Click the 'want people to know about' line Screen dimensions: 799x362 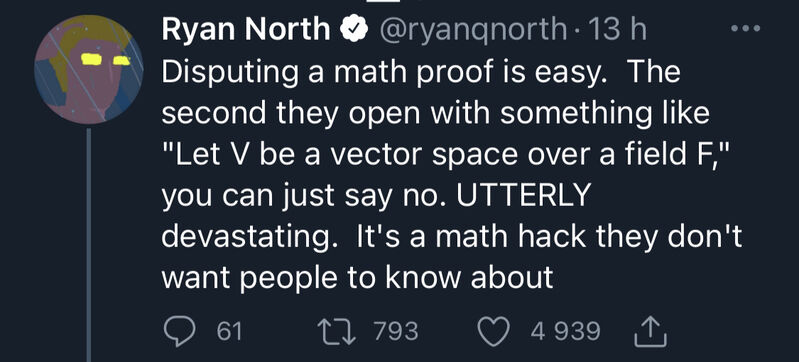(x=358, y=278)
